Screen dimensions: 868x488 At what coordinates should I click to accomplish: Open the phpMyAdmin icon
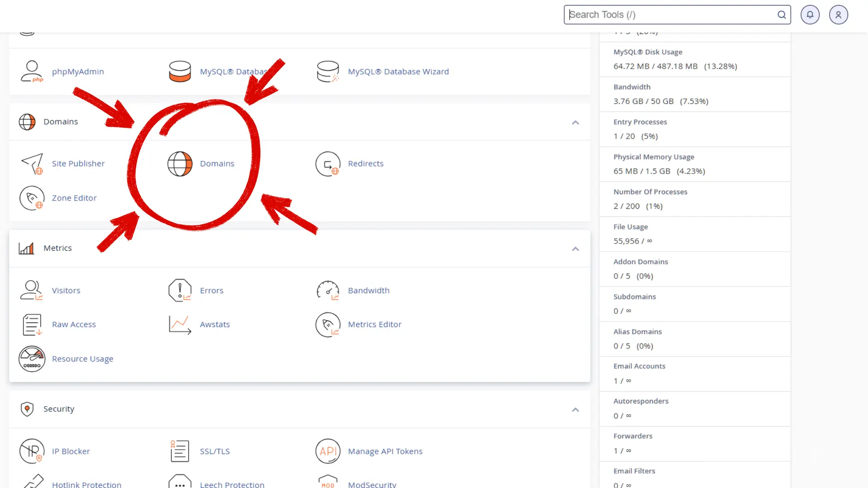pyautogui.click(x=32, y=71)
